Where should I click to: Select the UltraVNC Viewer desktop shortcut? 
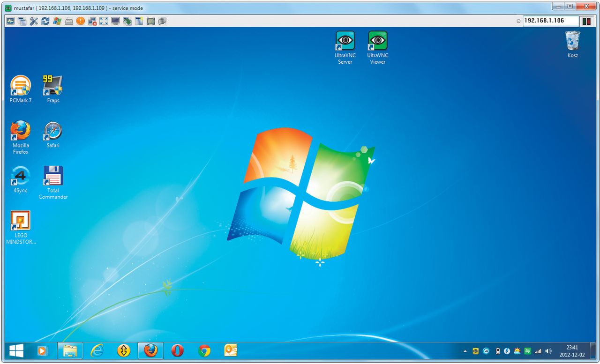click(377, 48)
